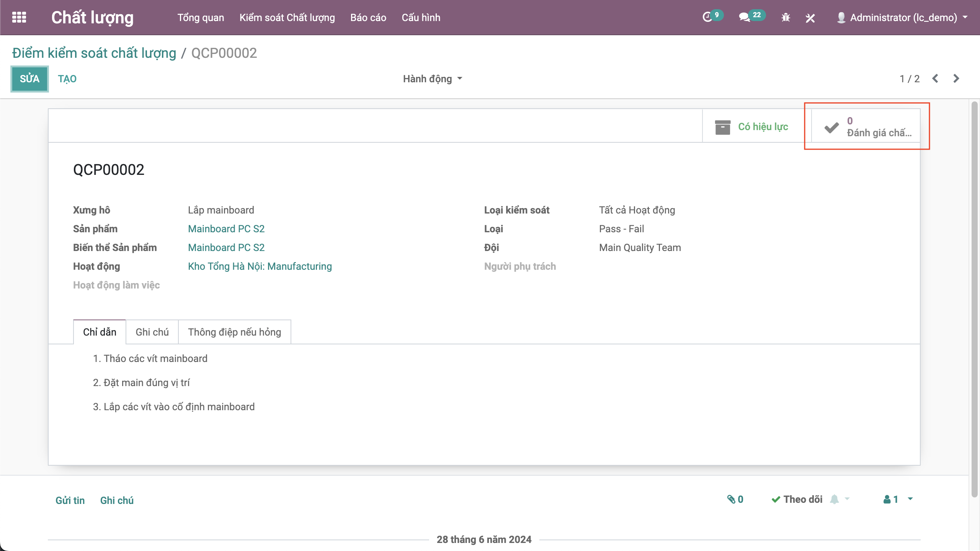
Task: Toggle the Có hiệu lực archive button
Action: click(x=751, y=127)
